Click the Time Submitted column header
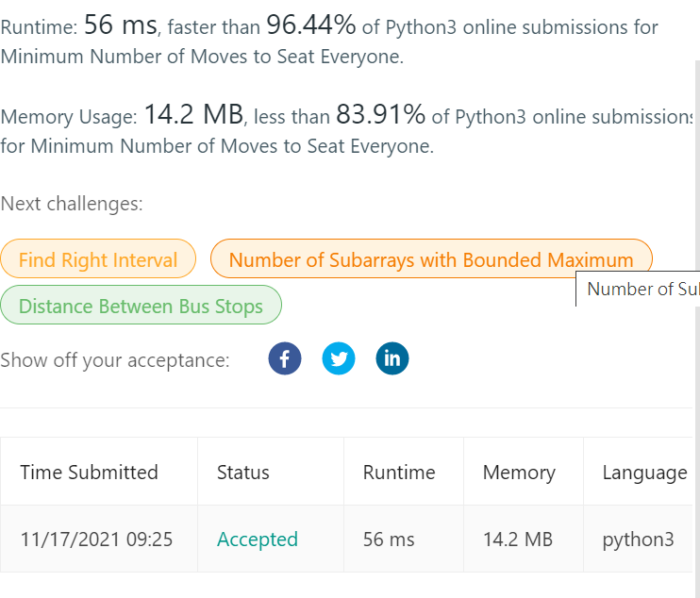 90,473
